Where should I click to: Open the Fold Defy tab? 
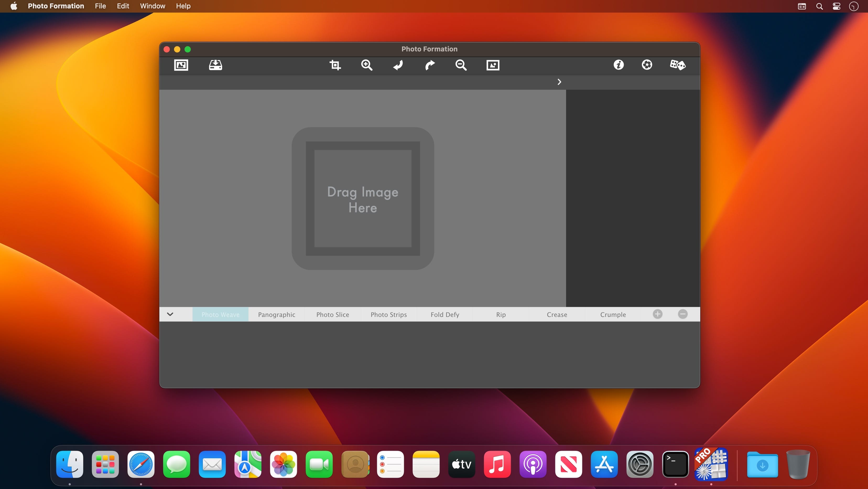coord(445,314)
